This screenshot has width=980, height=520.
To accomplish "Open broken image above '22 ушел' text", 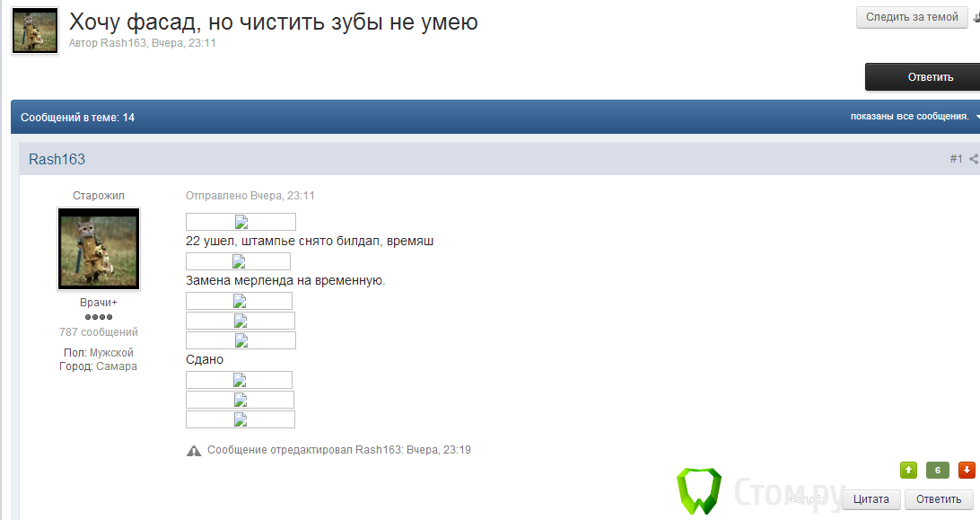I will 241,222.
